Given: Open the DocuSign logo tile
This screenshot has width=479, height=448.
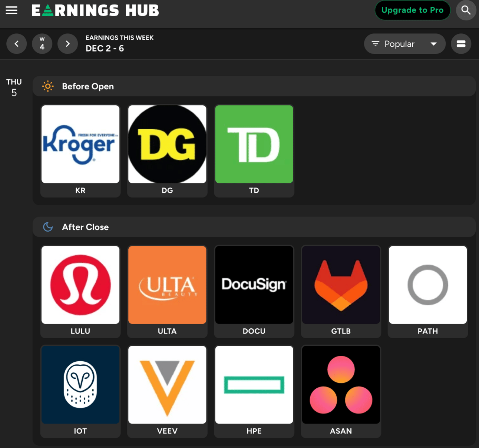Looking at the screenshot, I should click(x=254, y=285).
